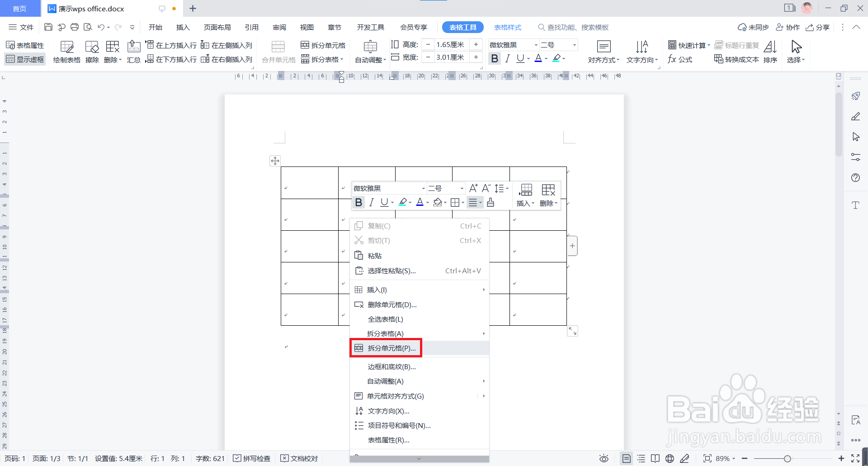Click 在右侧插入列 in ribbon
This screenshot has width=868, height=466.
(226, 59)
